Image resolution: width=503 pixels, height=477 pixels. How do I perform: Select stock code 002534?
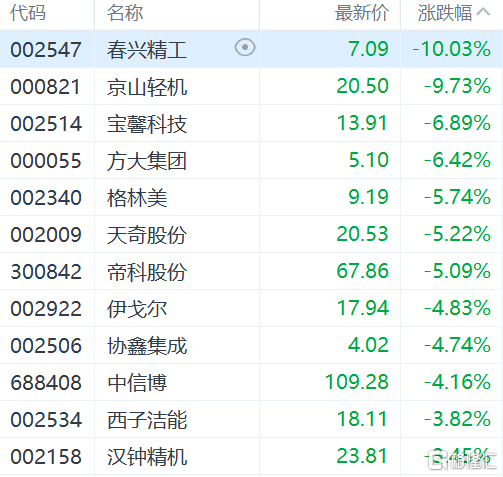[46, 420]
